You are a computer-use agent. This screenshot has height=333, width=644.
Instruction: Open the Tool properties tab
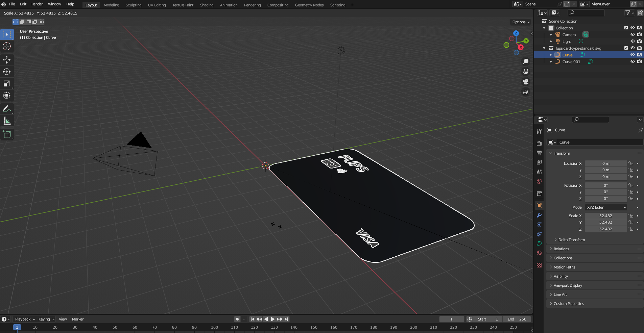coord(539,131)
